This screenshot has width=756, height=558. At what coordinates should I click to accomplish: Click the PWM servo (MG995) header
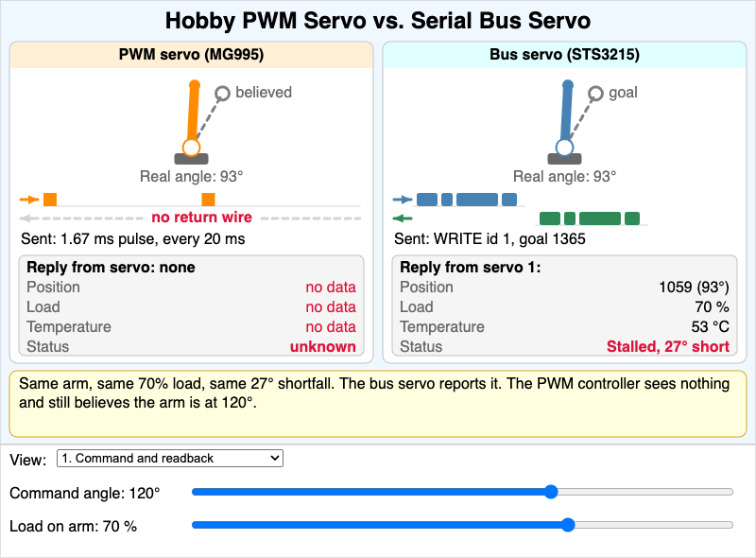(192, 55)
